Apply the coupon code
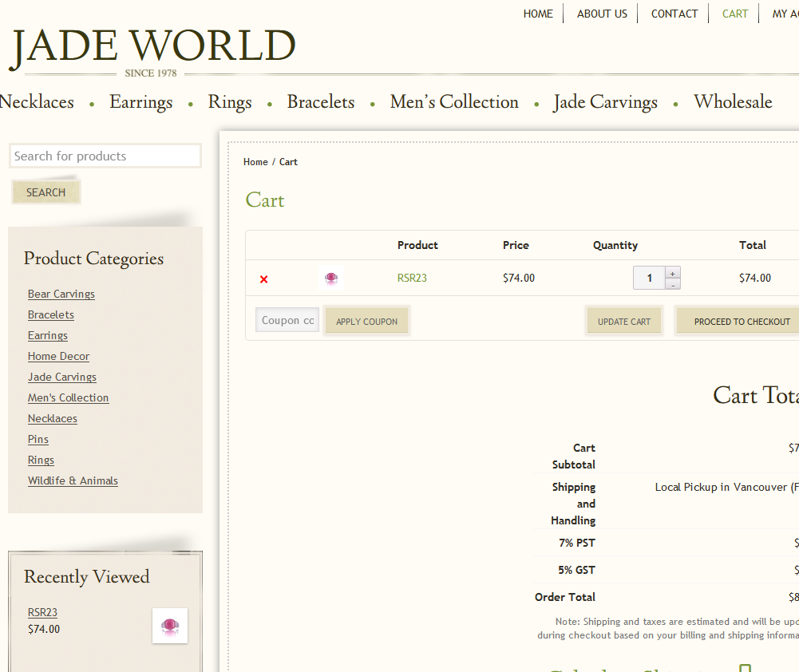The width and height of the screenshot is (799, 672). (366, 322)
